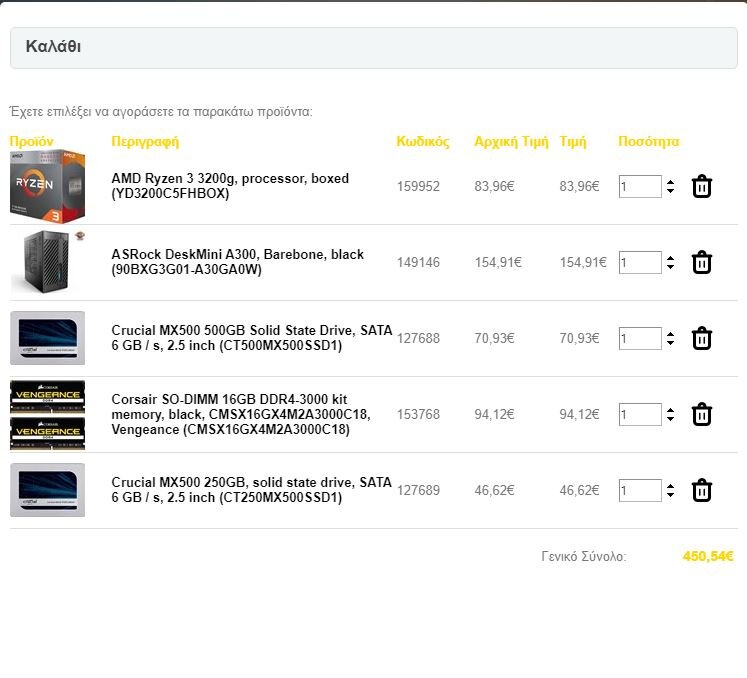Viewport: 747px width, 678px height.
Task: Trash the Crucial MX500 250GB item
Action: click(701, 490)
